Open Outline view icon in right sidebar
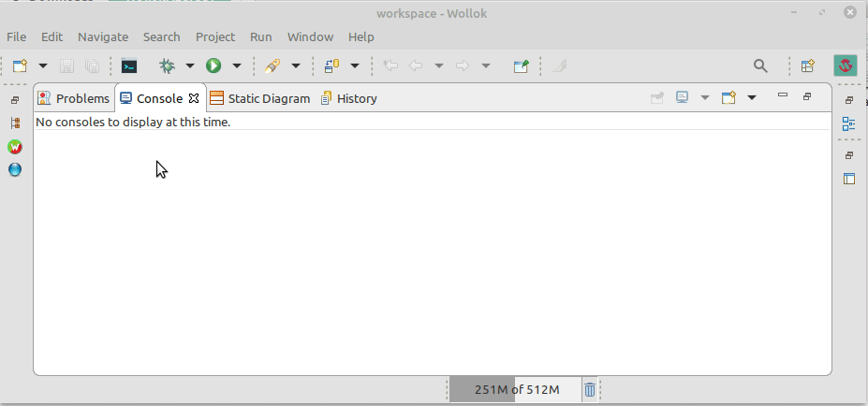 click(848, 123)
